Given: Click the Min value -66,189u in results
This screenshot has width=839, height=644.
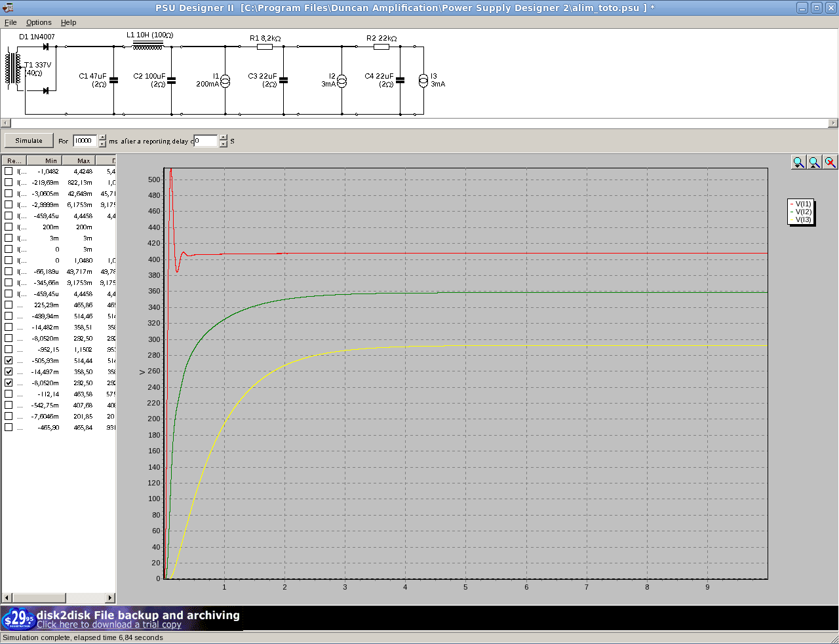Looking at the screenshot, I should point(46,271).
